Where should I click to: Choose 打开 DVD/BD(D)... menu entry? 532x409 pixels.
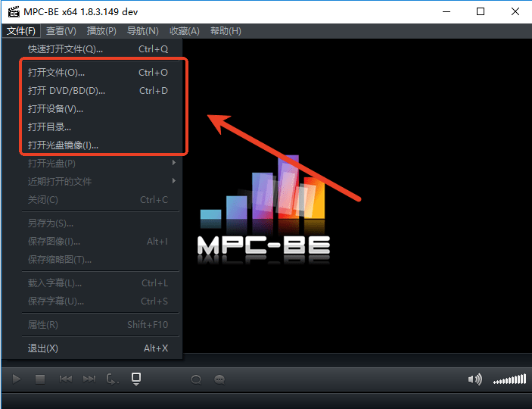pos(67,91)
